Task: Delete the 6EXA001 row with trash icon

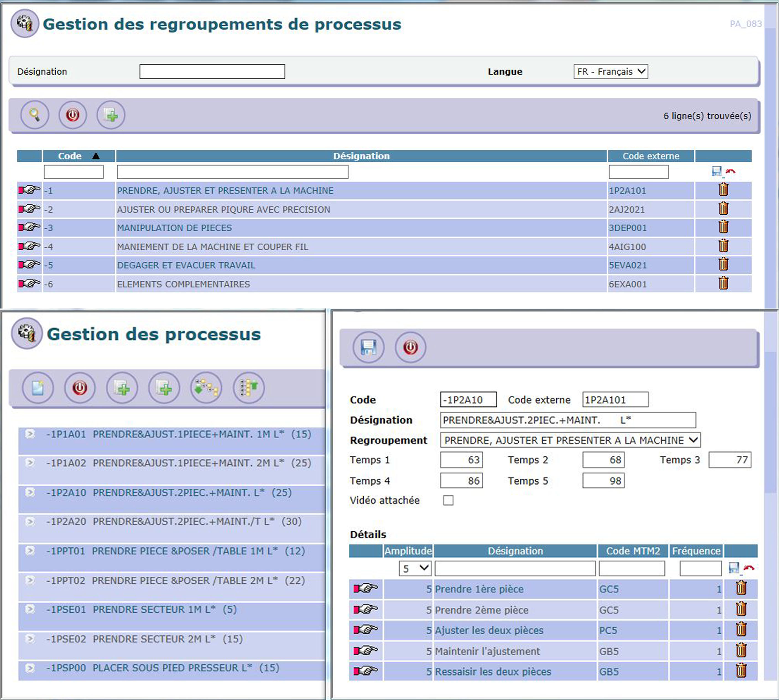Action: tap(723, 283)
